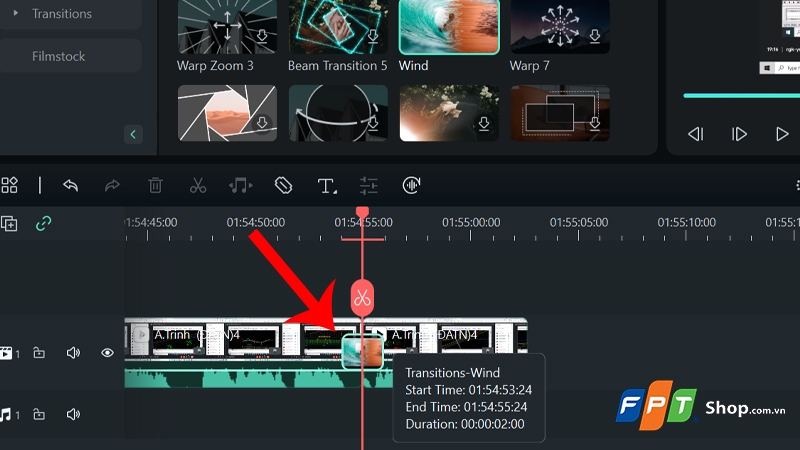Click the Warp Zoom 3 label

(x=215, y=66)
